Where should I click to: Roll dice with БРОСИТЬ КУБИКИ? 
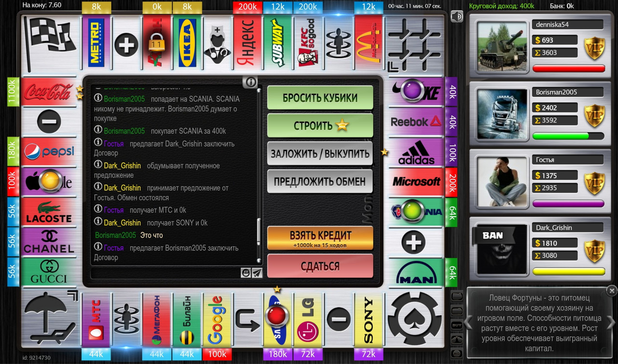[x=320, y=98]
